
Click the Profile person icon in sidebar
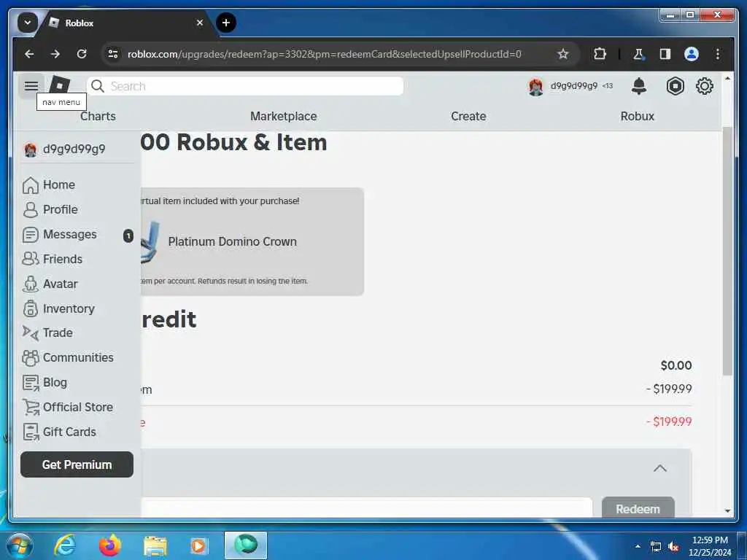pos(31,209)
